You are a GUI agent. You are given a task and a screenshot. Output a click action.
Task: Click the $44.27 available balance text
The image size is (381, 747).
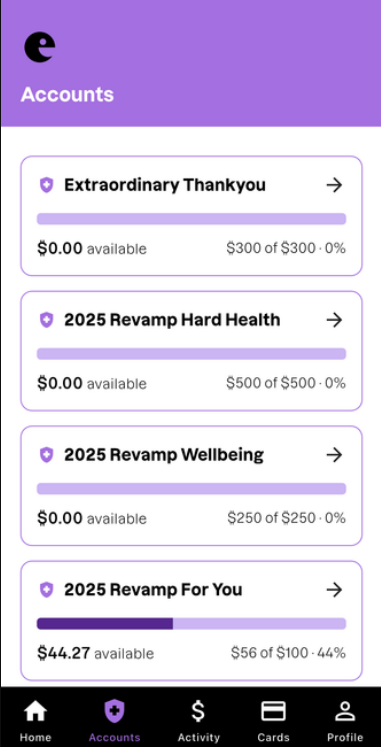tap(95, 653)
